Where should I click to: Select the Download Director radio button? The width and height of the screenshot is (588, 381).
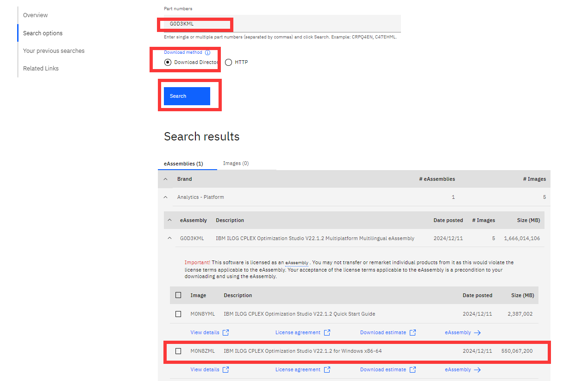[x=168, y=62]
